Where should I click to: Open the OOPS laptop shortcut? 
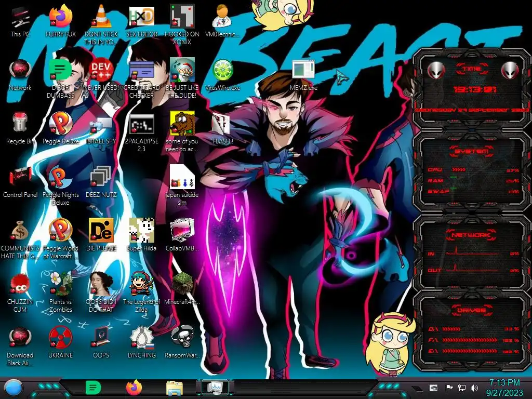tap(101, 343)
